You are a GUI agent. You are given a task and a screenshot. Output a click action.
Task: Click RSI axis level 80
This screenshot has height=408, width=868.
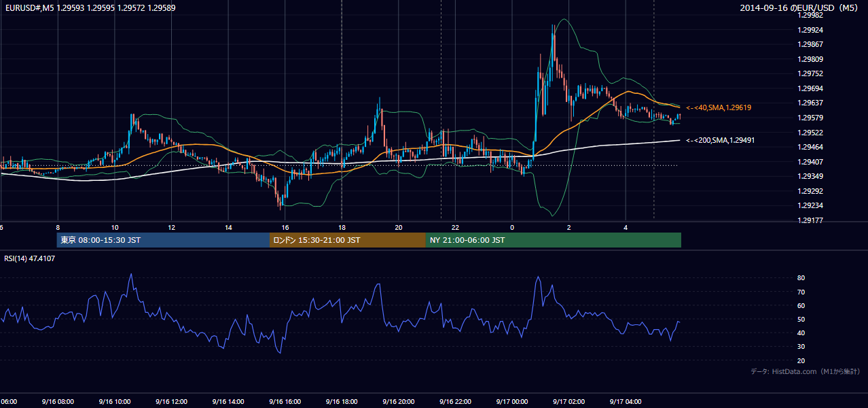click(801, 278)
